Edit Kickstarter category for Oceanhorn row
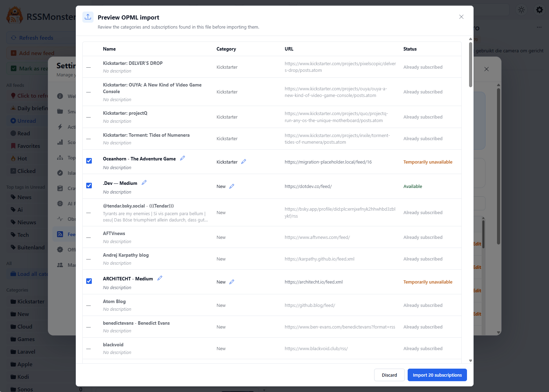This screenshot has height=392, width=549. [244, 161]
